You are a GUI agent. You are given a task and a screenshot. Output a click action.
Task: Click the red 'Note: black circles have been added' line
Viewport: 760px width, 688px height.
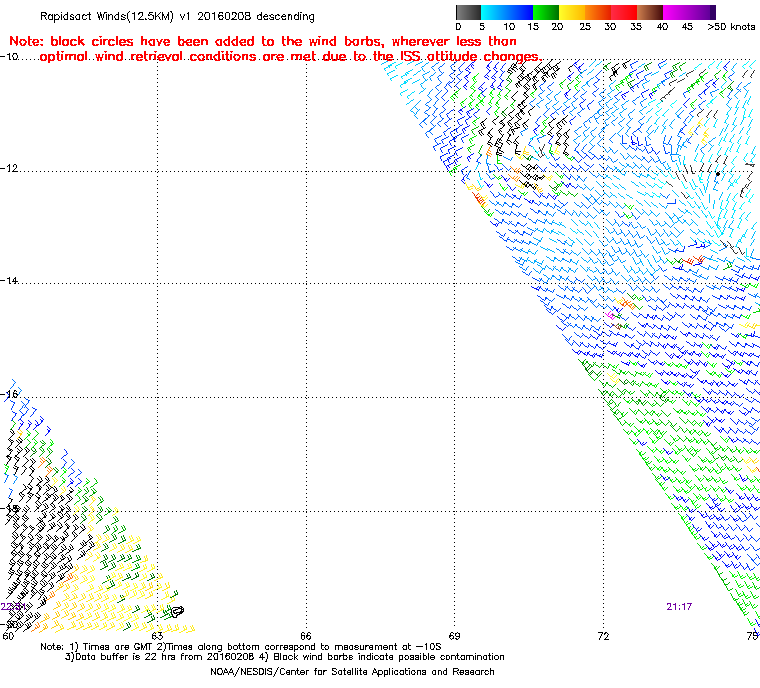tap(263, 41)
